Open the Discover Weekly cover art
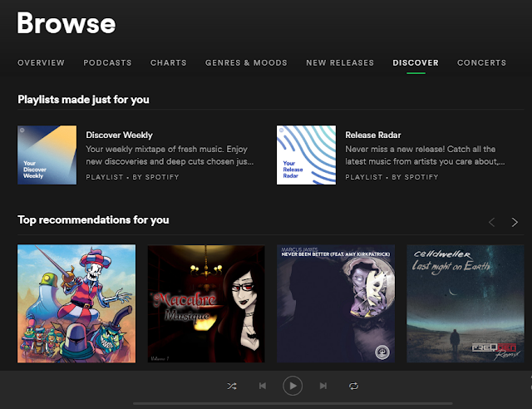 point(47,155)
